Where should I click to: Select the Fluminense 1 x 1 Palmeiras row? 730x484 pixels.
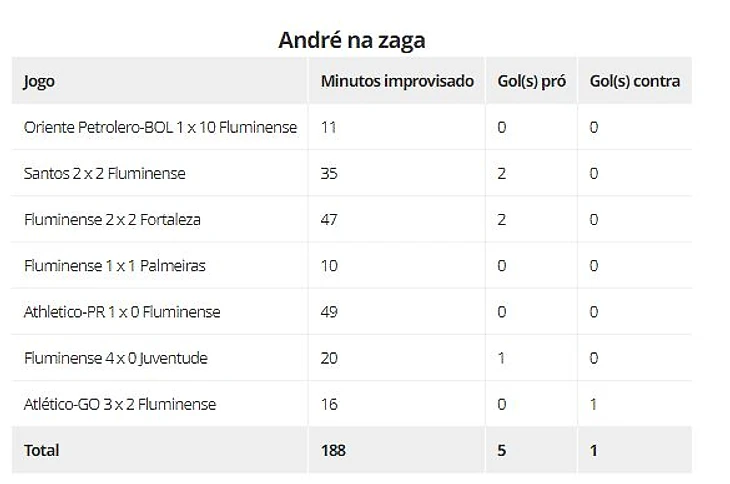[114, 266]
